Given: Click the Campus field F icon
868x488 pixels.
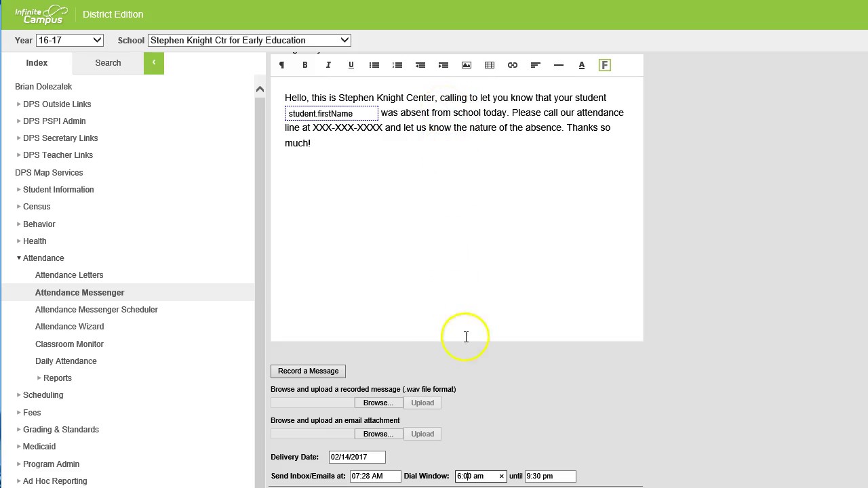Looking at the screenshot, I should coord(605,65).
